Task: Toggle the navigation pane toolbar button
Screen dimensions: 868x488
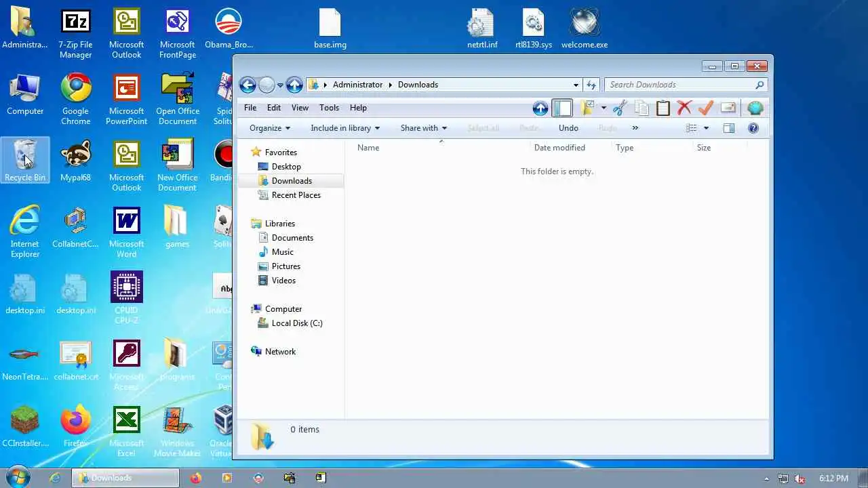Action: [562, 108]
